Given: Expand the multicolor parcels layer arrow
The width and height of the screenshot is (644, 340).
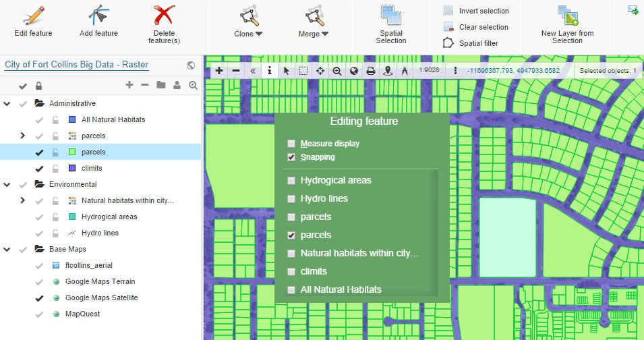Looking at the screenshot, I should 22,136.
